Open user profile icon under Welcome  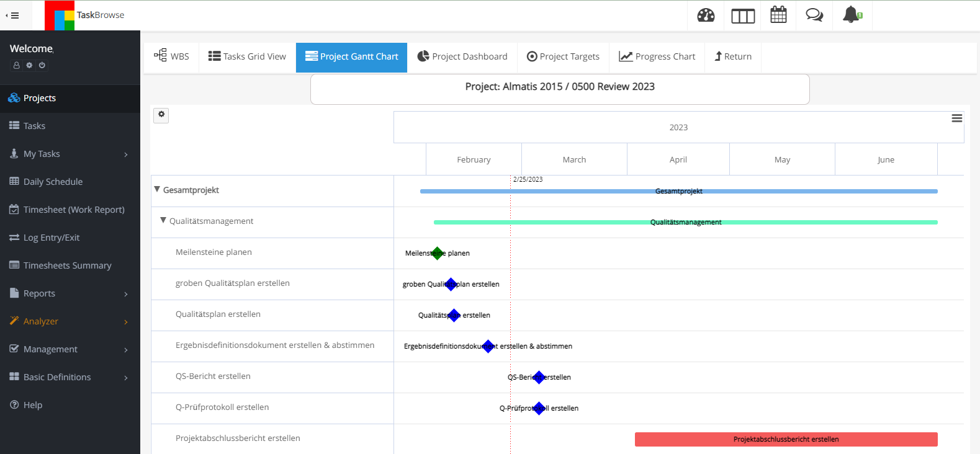tap(17, 65)
